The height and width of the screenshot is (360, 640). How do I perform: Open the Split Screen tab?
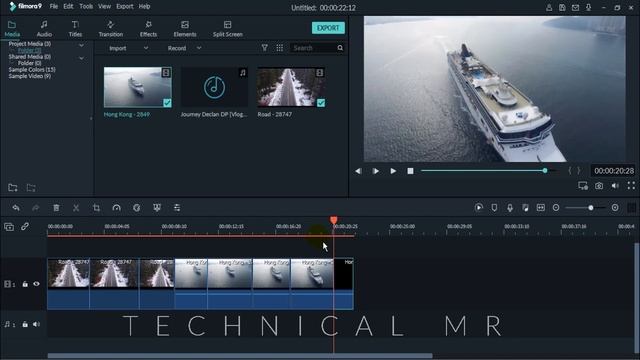click(x=228, y=29)
